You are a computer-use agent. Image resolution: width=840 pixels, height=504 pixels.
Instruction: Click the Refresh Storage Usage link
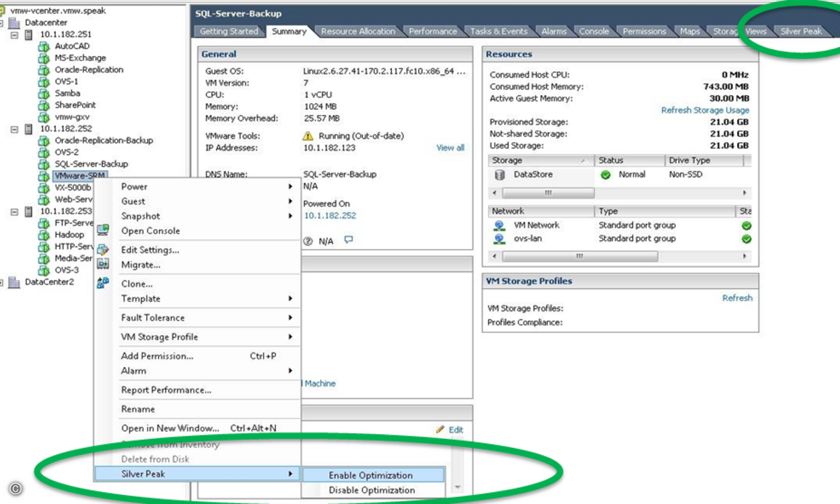705,110
